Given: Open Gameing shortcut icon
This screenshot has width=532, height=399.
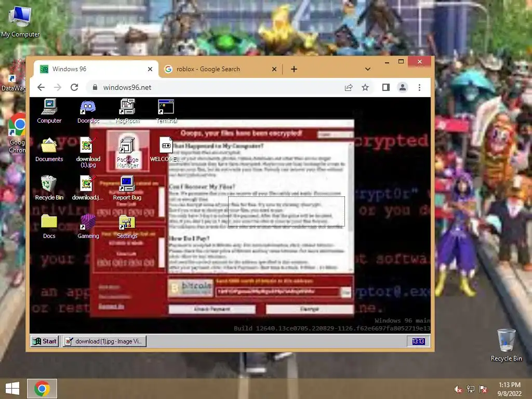Looking at the screenshot, I should coord(88,227).
